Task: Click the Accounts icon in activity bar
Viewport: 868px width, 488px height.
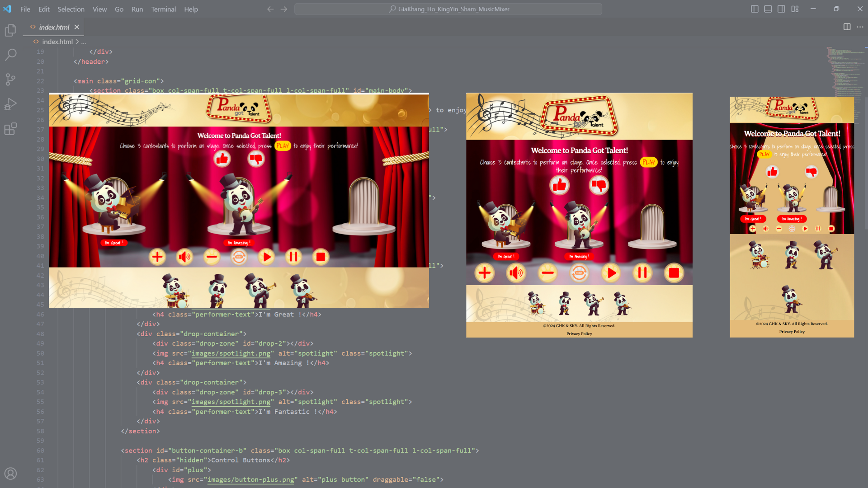Action: tap(10, 473)
